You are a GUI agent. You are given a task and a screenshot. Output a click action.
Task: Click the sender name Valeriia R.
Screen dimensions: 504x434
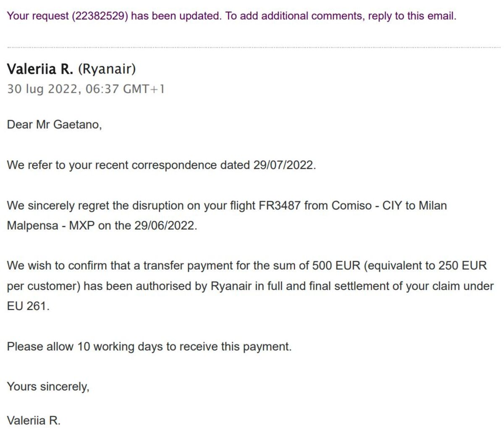tap(40, 69)
